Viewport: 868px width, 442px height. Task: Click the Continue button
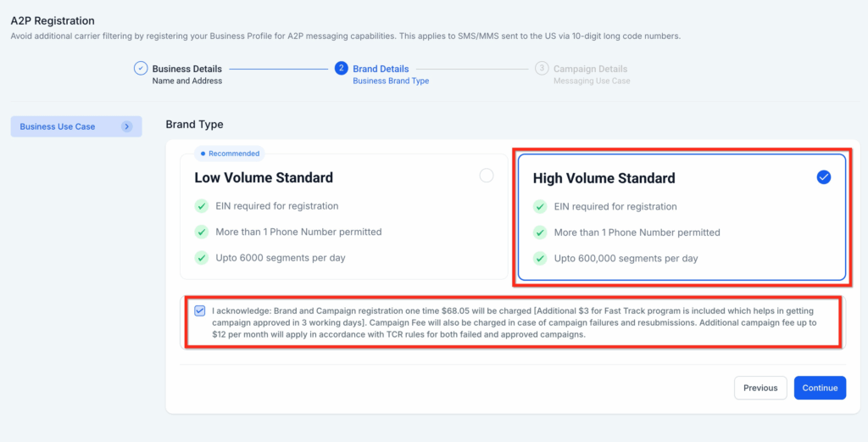pyautogui.click(x=820, y=388)
